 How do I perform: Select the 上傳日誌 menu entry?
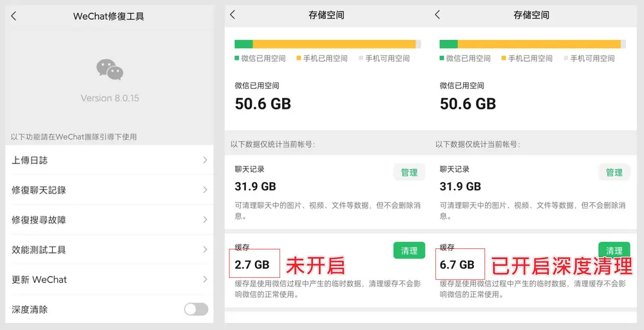pos(30,160)
